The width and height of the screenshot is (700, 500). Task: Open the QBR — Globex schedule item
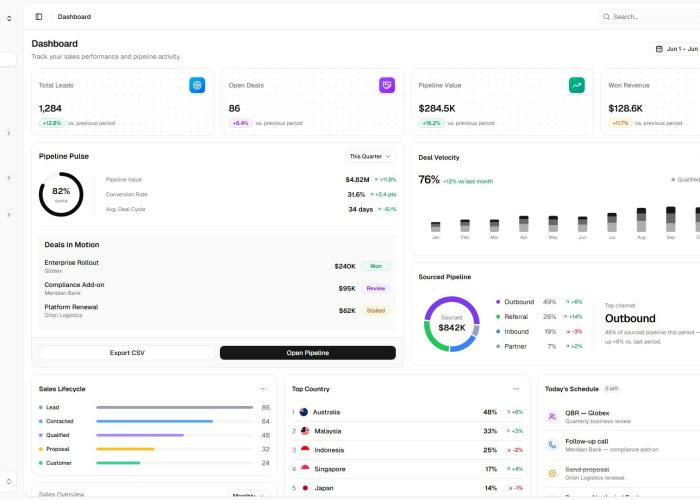click(622, 417)
